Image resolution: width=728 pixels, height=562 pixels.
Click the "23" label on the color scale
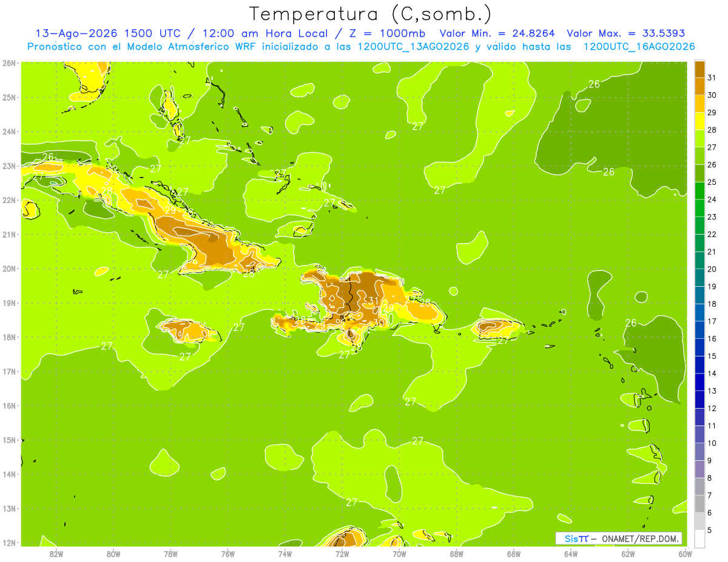712,217
